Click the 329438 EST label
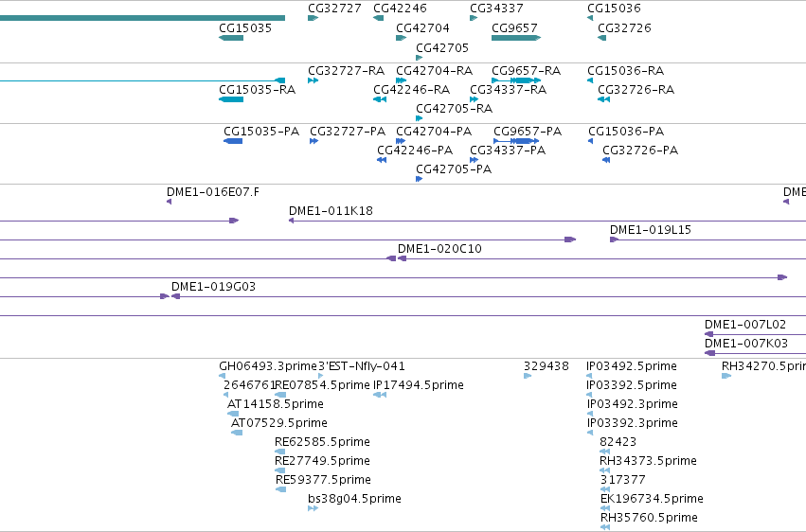Screen dimensions: 806x532 click(546, 366)
